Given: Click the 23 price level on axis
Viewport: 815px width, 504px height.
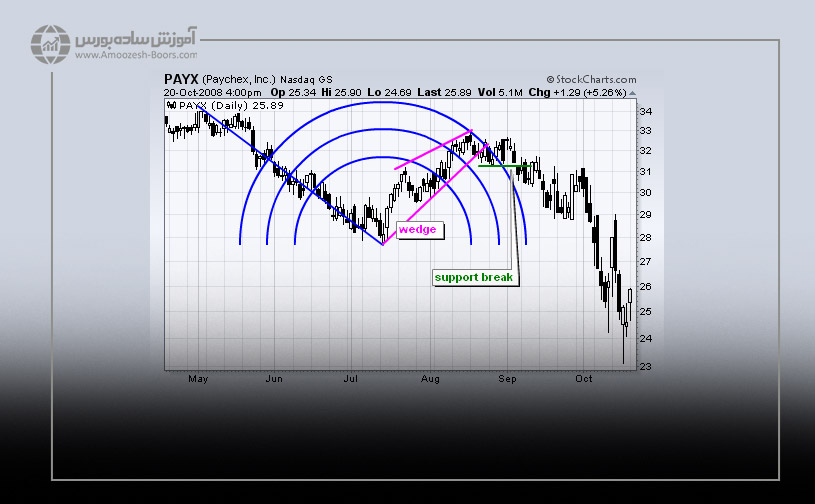Looking at the screenshot, I should click(645, 366).
